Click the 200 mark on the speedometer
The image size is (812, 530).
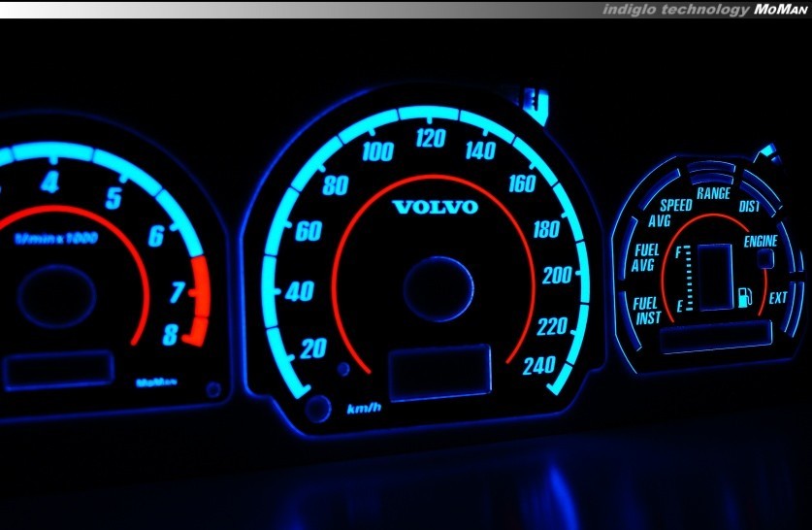[x=557, y=275]
